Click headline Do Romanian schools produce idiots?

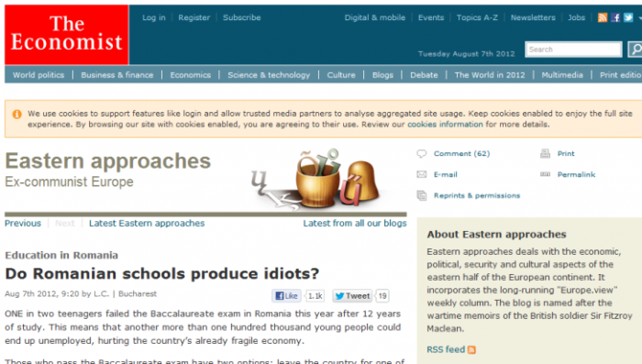(161, 273)
